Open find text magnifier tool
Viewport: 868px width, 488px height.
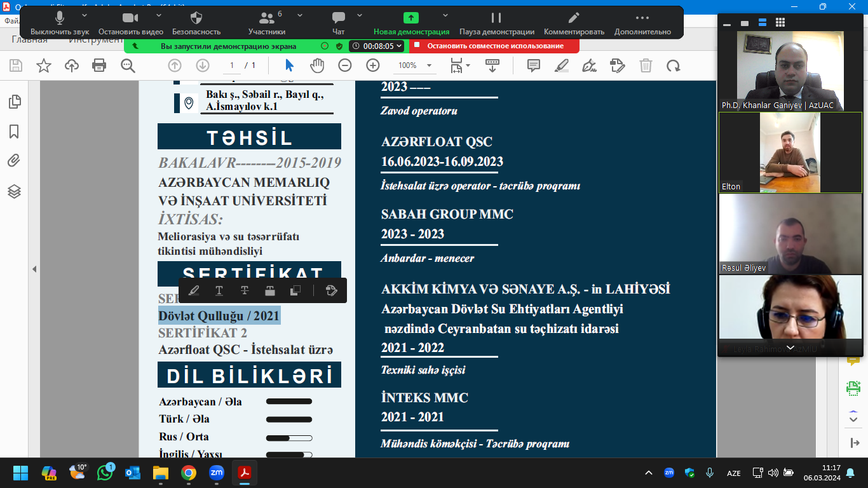point(128,65)
